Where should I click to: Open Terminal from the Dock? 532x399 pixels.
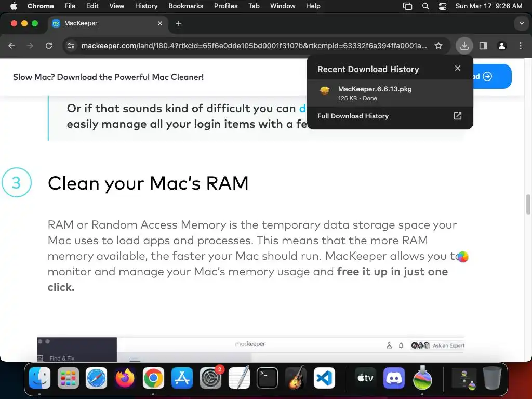click(268, 378)
